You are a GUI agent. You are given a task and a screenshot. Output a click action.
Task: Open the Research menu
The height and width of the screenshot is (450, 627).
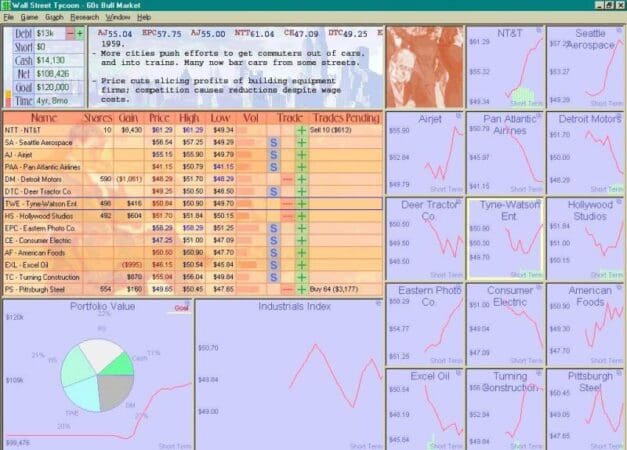tap(84, 17)
